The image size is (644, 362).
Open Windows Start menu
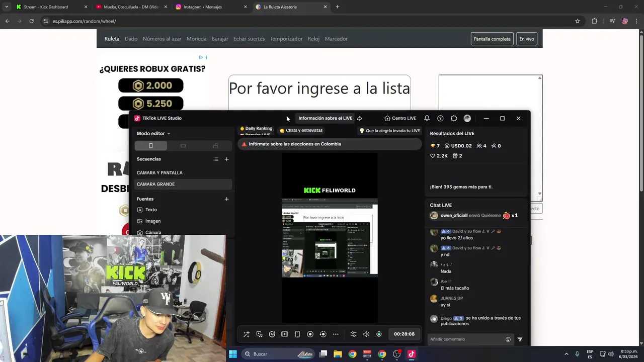coord(233,354)
